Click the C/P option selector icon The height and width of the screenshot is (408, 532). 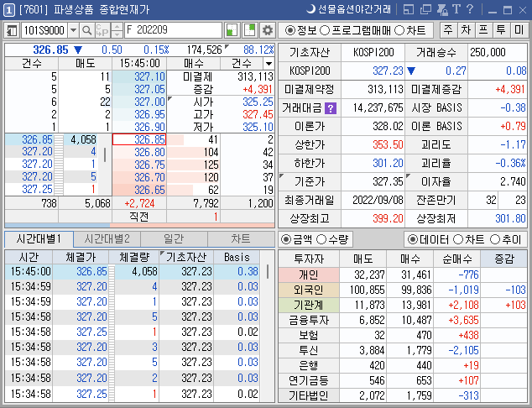(102, 31)
